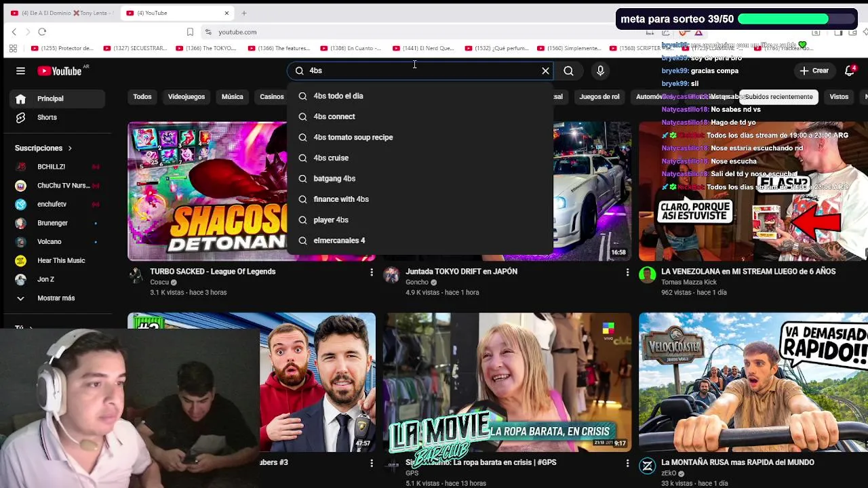
Task: Close the active YouTube tab
Action: (226, 13)
